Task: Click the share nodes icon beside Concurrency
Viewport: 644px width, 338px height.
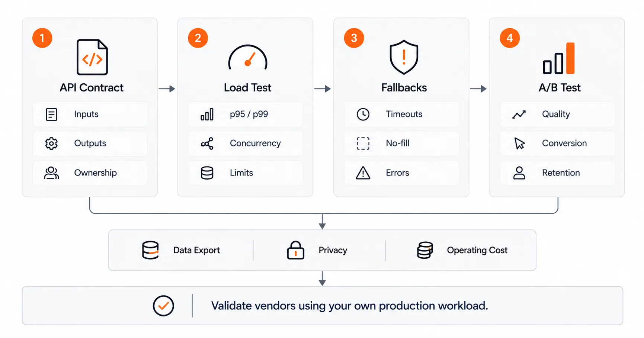Action: [x=207, y=144]
